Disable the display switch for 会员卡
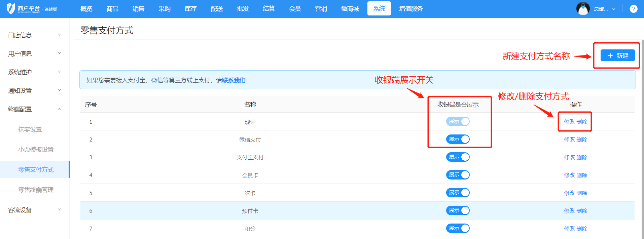 pos(458,175)
